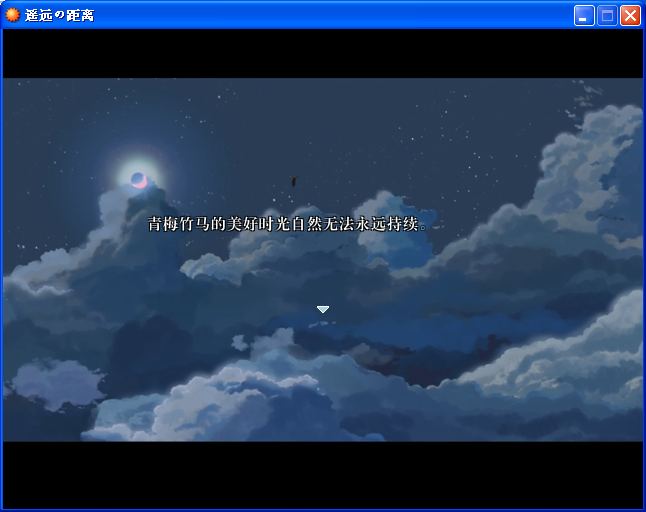646x512 pixels.
Task: Click the window title "遥远の距离"
Action: [x=59, y=16]
